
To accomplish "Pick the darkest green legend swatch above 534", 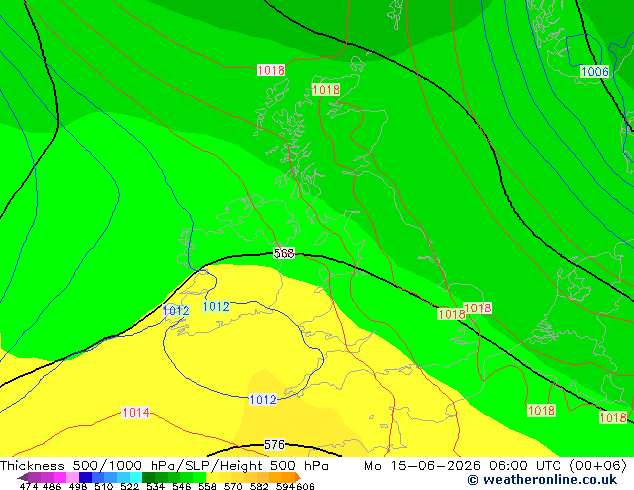I will tap(148, 477).
